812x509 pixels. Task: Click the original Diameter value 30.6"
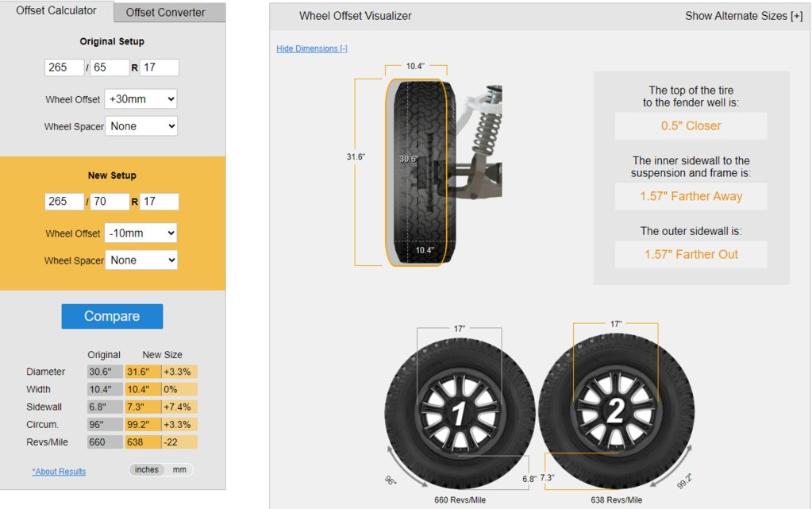tap(105, 372)
